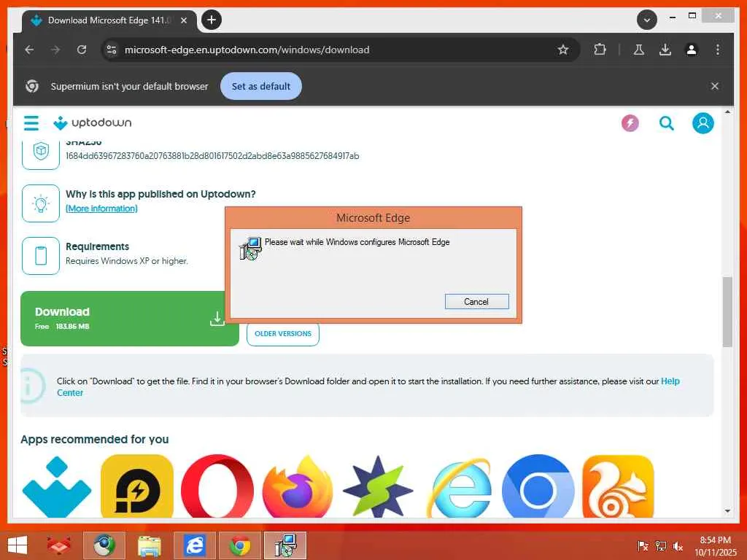Screen dimensions: 747x560
Task: Open the Action Center flag tray icon
Action: pos(643,546)
